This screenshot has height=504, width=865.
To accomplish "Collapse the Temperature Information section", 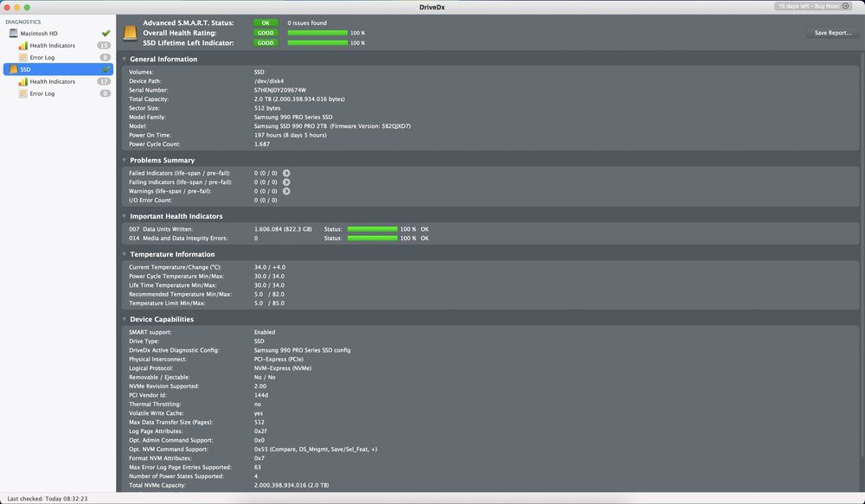I will (124, 254).
